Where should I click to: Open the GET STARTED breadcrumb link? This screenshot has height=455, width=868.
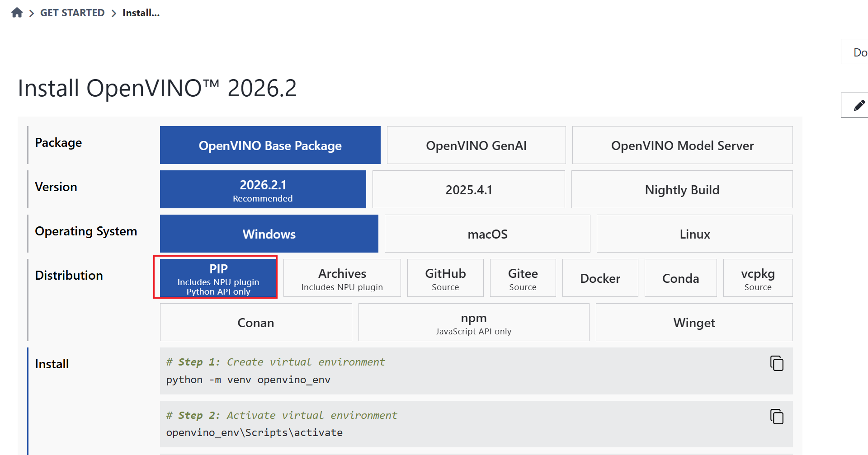[72, 13]
